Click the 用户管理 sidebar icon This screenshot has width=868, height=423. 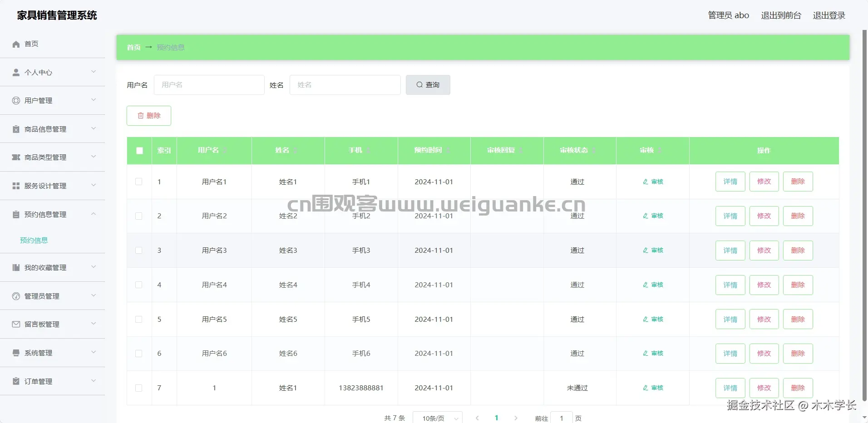(x=16, y=100)
